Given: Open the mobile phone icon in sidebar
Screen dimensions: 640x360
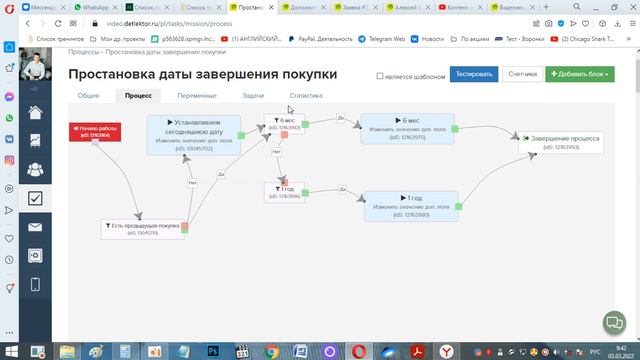Looking at the screenshot, I should pos(35,284).
